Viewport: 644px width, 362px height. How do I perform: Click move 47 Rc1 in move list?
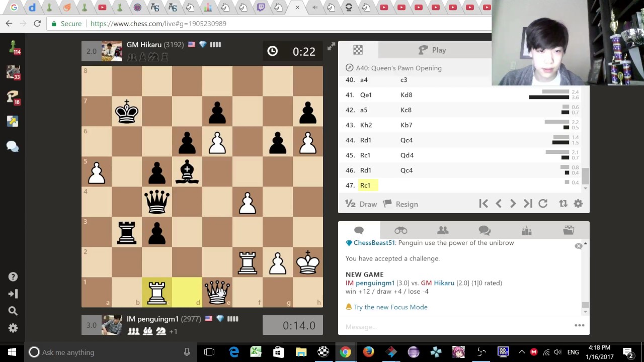tap(365, 186)
